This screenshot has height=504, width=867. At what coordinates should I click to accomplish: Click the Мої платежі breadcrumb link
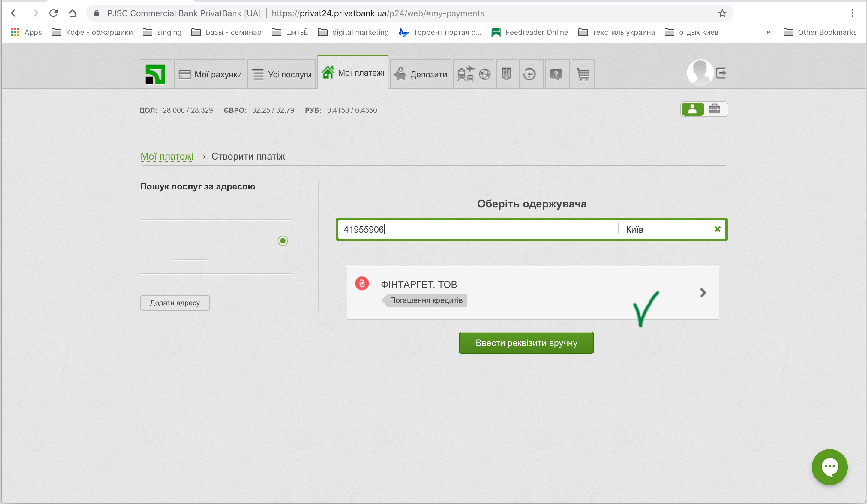tap(167, 156)
